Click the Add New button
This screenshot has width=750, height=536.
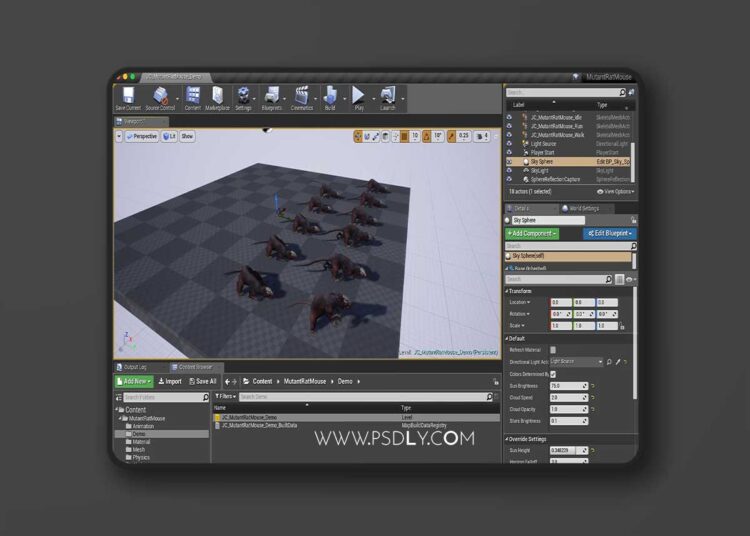(x=133, y=382)
